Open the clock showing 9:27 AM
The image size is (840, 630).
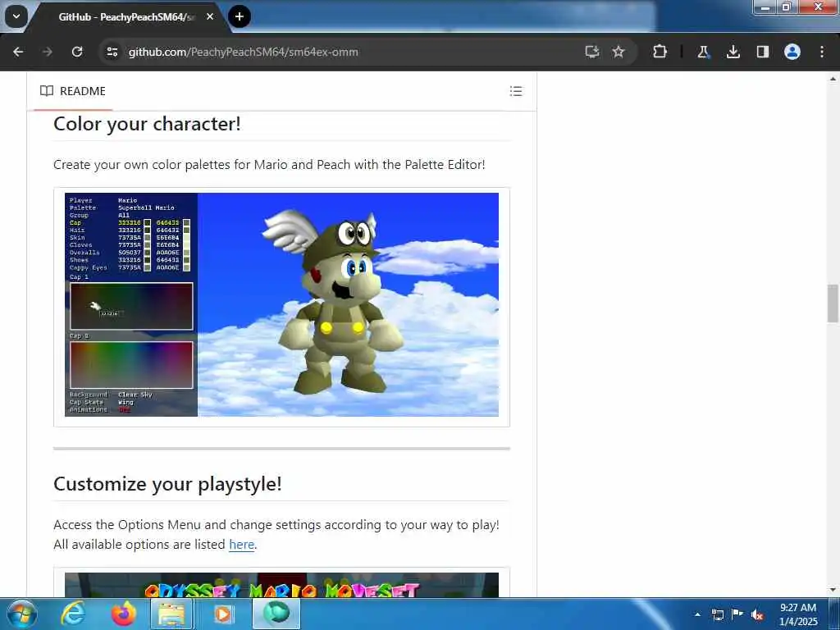[798, 614]
